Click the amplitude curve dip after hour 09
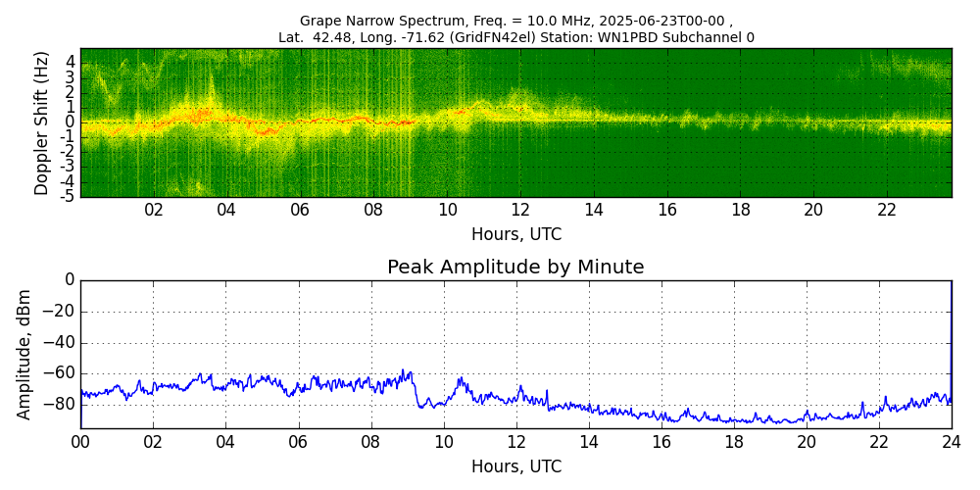Image resolution: width=980 pixels, height=490 pixels. pos(423,406)
